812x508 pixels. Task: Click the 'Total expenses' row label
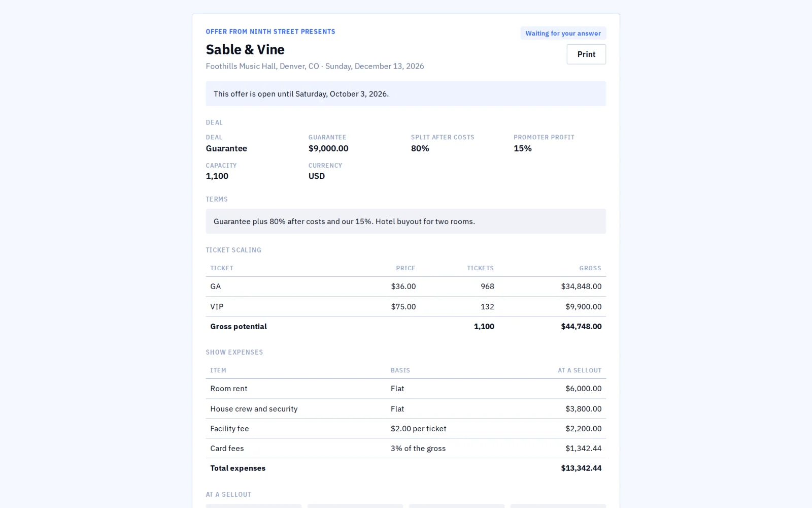(238, 468)
